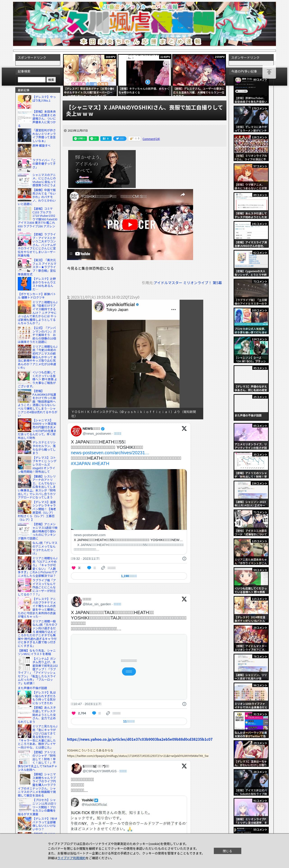Image resolution: width=289 pixels, height=868 pixels.
Task: Open sidebar article 【速報】コミケC103 ブルアカ1718
Action: click(x=37, y=219)
